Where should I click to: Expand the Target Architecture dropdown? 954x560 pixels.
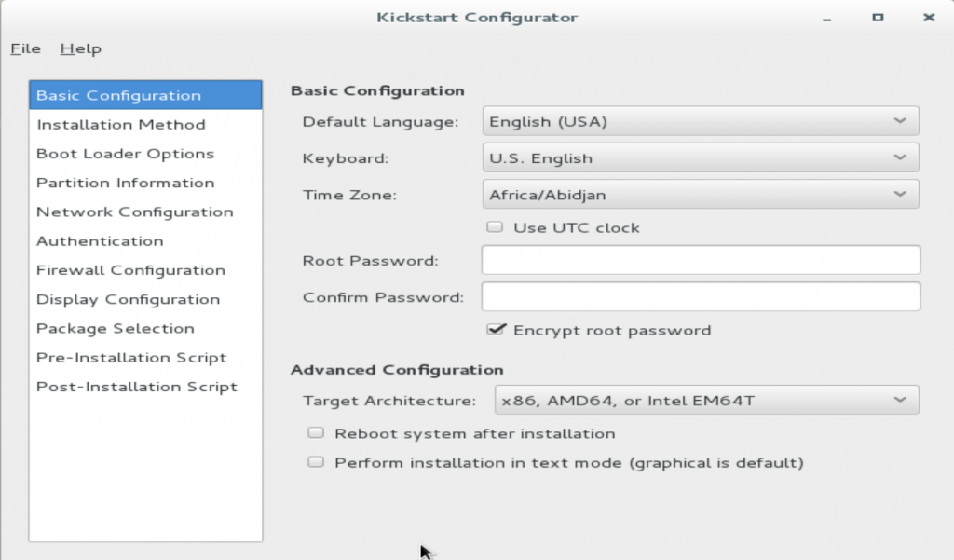tap(707, 400)
